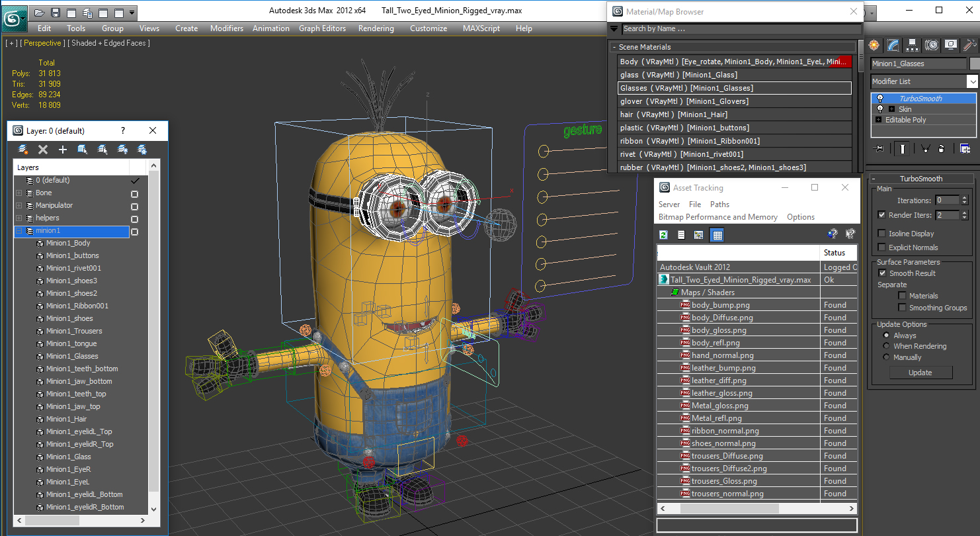This screenshot has width=980, height=536.
Task: Toggle Show End Result icon in modifier stack
Action: 902,148
